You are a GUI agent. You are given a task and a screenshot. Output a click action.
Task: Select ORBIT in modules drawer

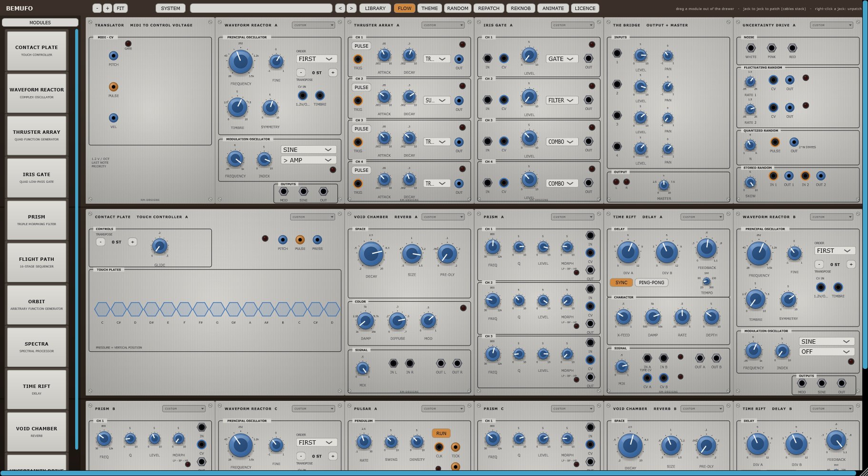point(37,305)
